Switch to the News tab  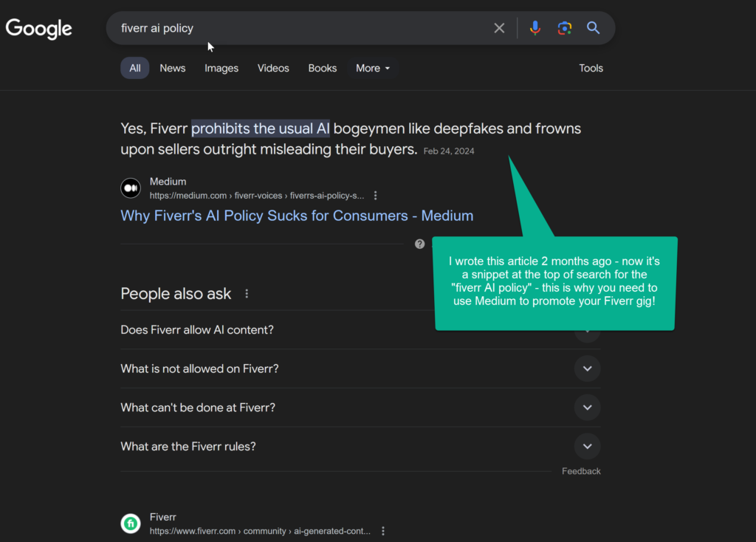pyautogui.click(x=173, y=68)
